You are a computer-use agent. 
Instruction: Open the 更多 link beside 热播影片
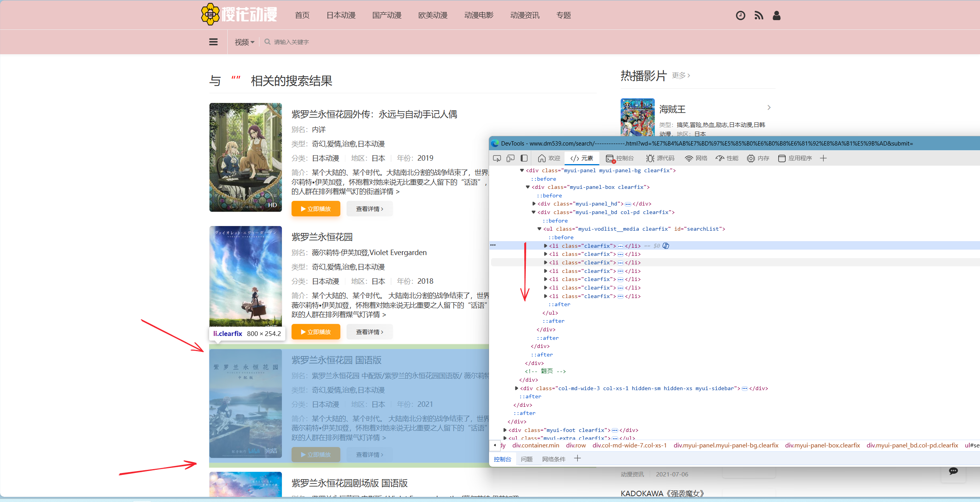click(x=681, y=75)
